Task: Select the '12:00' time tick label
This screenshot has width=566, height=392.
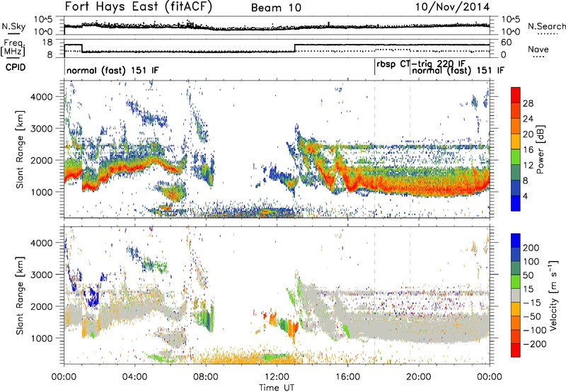Action: pos(277,377)
